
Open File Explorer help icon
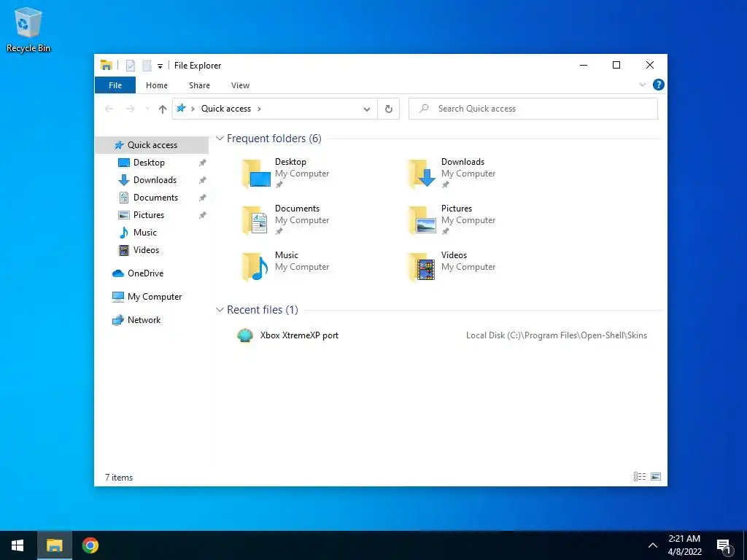coord(659,85)
